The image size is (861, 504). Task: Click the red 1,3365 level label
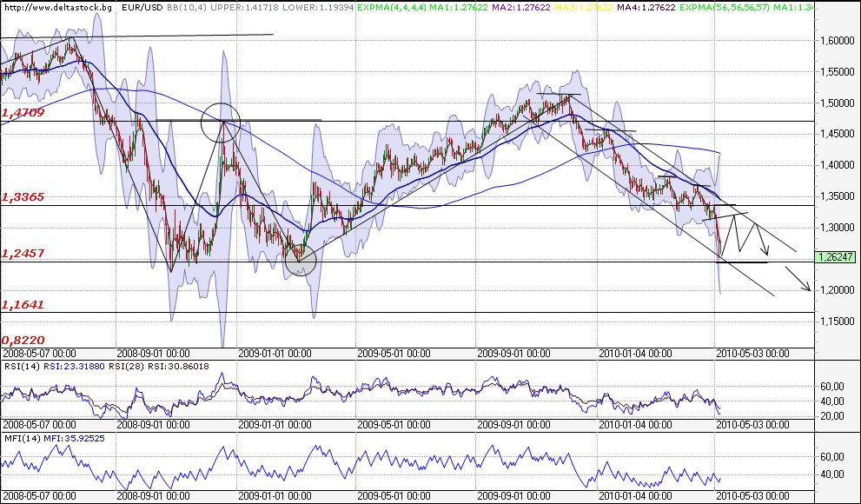coord(23,197)
